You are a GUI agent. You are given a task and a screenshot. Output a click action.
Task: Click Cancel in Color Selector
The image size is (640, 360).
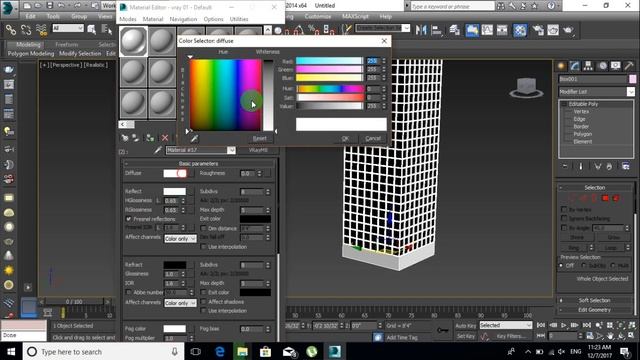[373, 138]
